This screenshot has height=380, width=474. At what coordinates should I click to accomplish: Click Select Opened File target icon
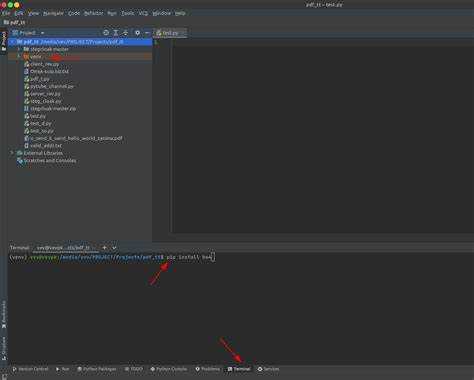tap(106, 33)
